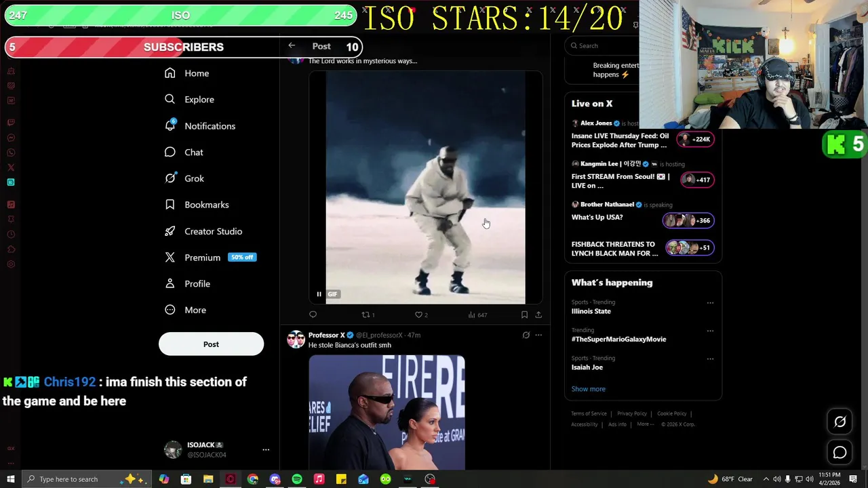Screen dimensions: 868x488
Task: Open the dancing GIF media
Action: pos(425,188)
